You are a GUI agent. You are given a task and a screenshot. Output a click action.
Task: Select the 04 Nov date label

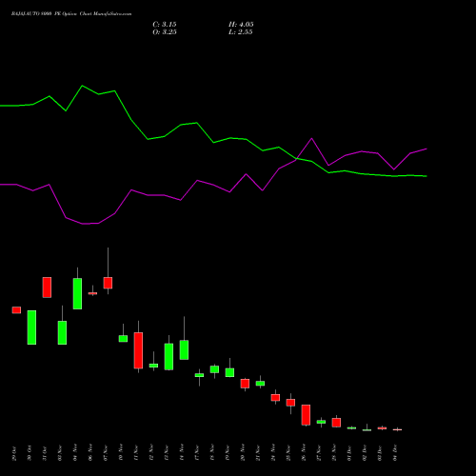pos(75,453)
